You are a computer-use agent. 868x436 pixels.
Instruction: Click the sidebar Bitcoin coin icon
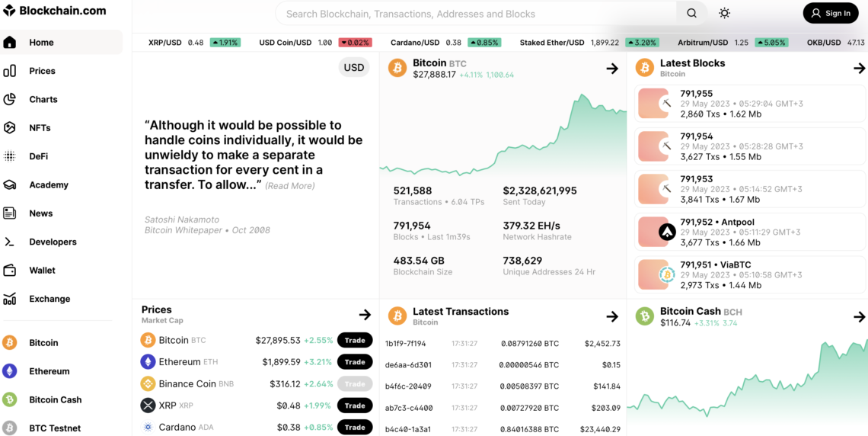[x=9, y=343]
